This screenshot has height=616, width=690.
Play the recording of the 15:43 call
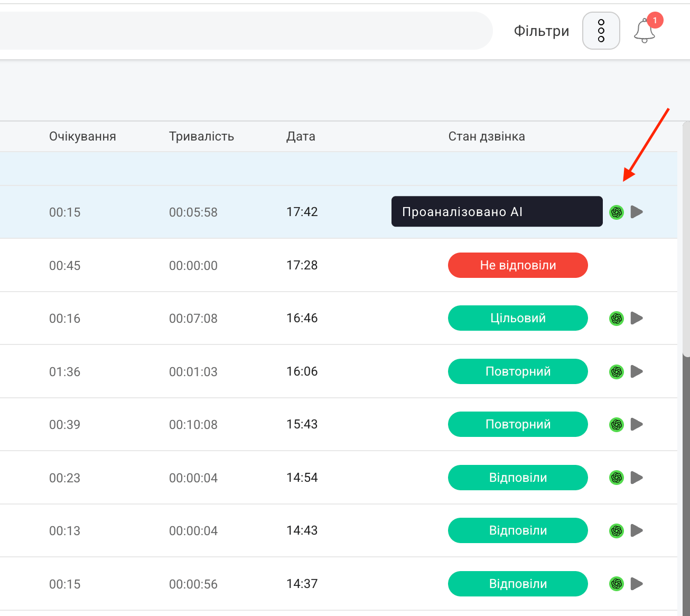(637, 424)
